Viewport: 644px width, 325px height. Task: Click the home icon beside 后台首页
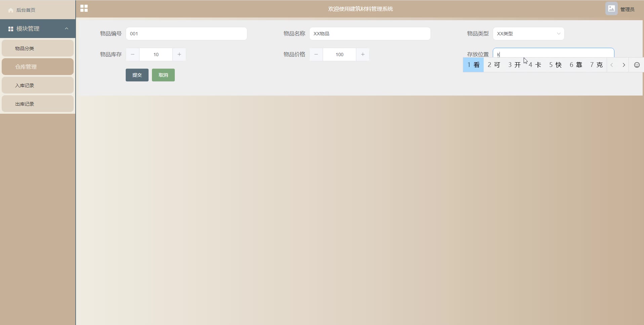coord(11,10)
